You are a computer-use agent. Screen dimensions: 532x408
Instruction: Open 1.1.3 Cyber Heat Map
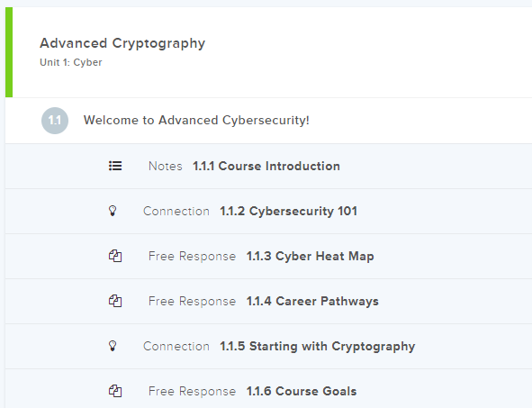[x=310, y=257]
